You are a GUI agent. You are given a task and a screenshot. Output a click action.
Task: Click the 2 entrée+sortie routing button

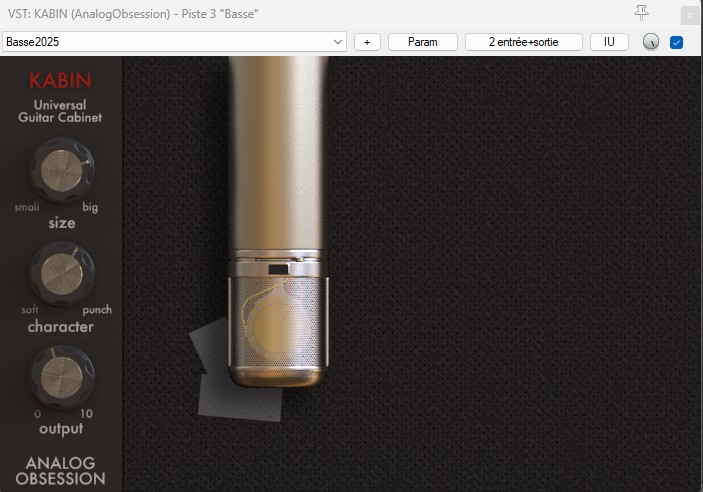pos(524,42)
